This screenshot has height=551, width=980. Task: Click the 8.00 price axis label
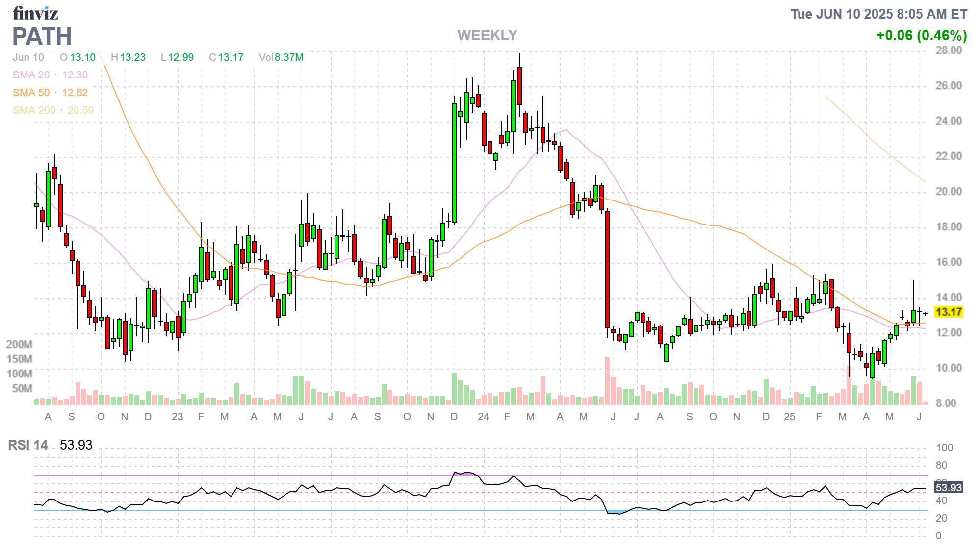946,403
